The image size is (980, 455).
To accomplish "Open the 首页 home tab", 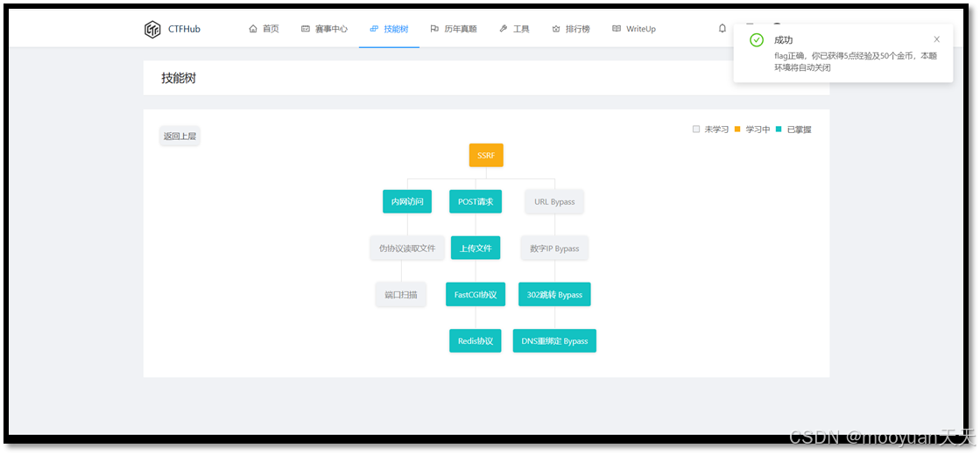I will click(264, 29).
